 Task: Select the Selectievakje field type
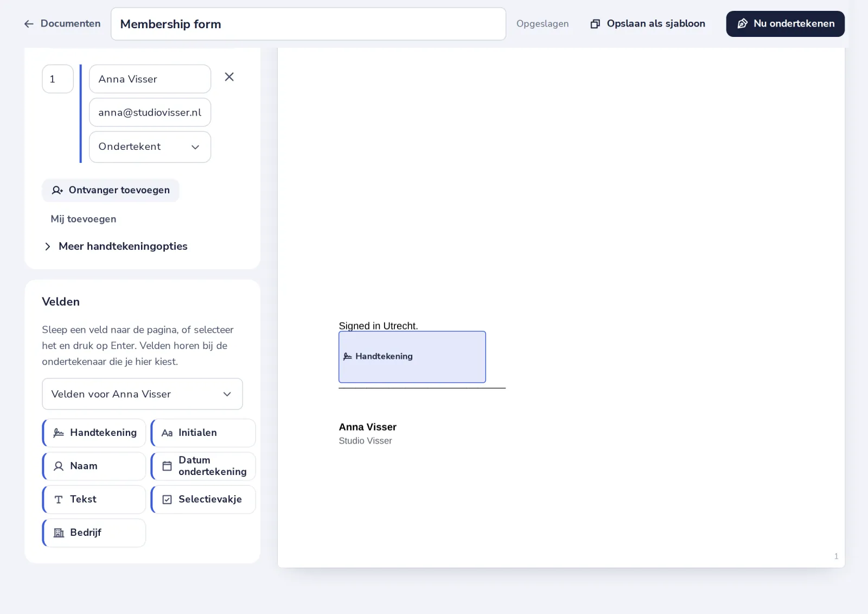[203, 499]
